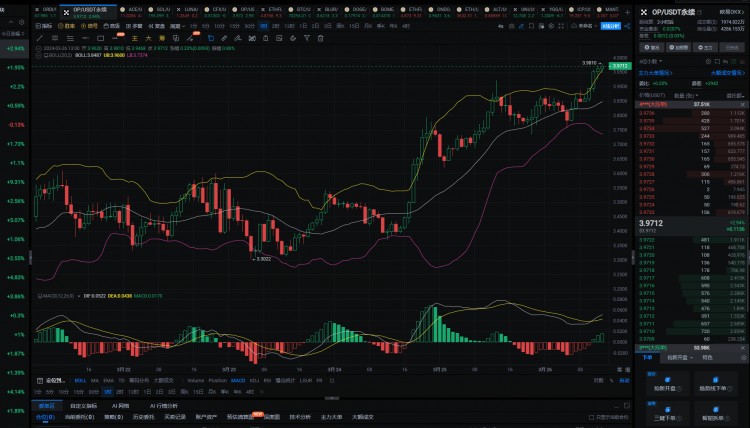Screen dimensions: 750x428
Task: Switch to the SOL/U symbol tab
Action: [159, 12]
